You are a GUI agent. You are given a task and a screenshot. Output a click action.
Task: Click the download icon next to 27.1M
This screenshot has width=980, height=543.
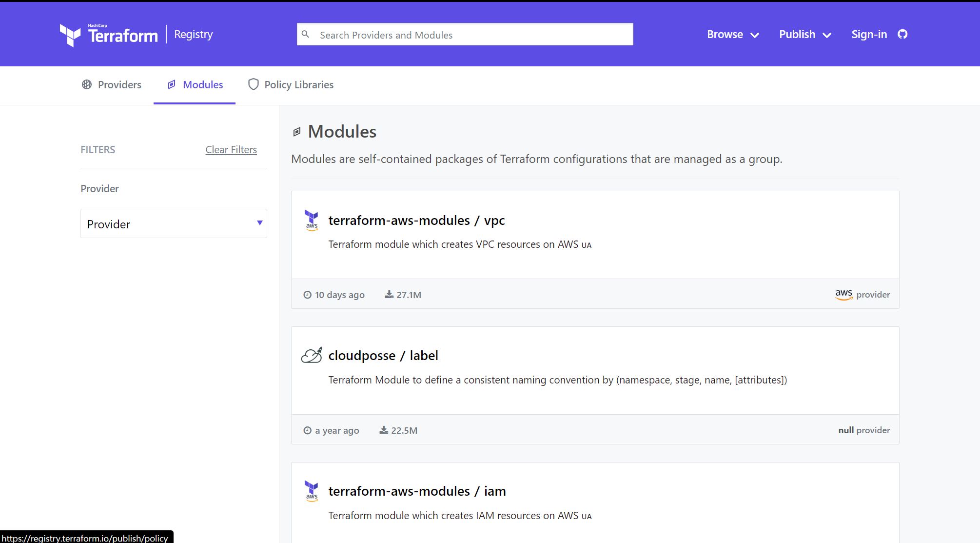(389, 294)
